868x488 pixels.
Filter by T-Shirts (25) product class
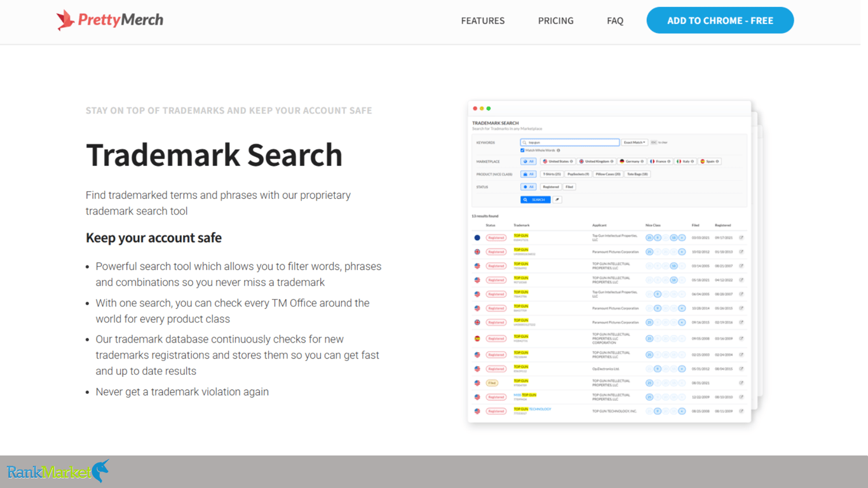pyautogui.click(x=552, y=174)
